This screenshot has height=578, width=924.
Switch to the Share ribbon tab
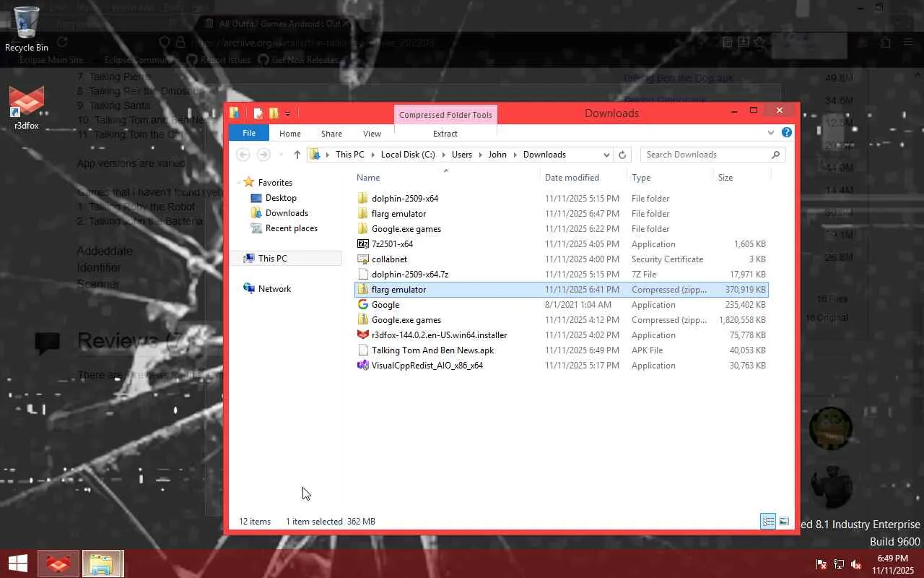click(331, 134)
